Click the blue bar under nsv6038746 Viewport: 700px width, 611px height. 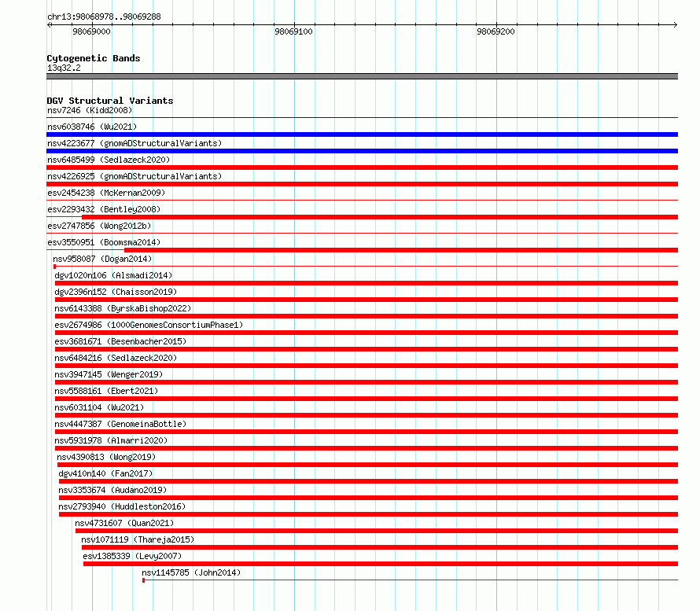[x=362, y=134]
